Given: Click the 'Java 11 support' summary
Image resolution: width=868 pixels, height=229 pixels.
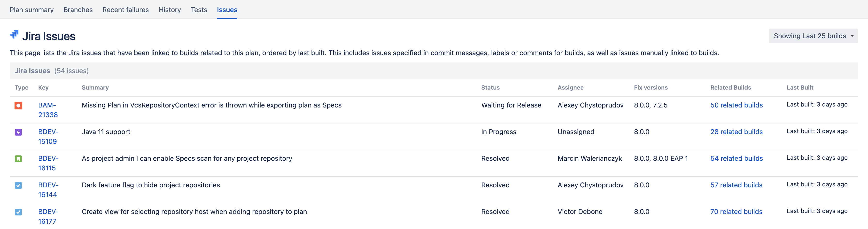Looking at the screenshot, I should [x=106, y=132].
